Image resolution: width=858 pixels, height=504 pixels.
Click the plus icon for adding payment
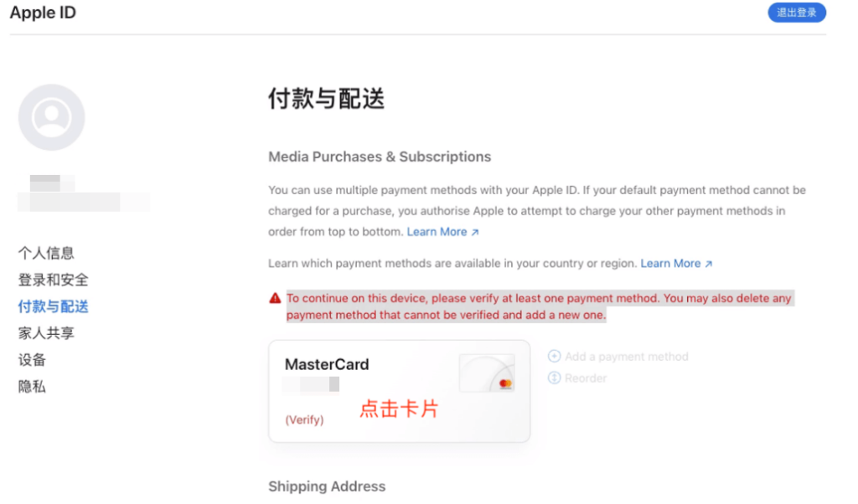pyautogui.click(x=555, y=357)
